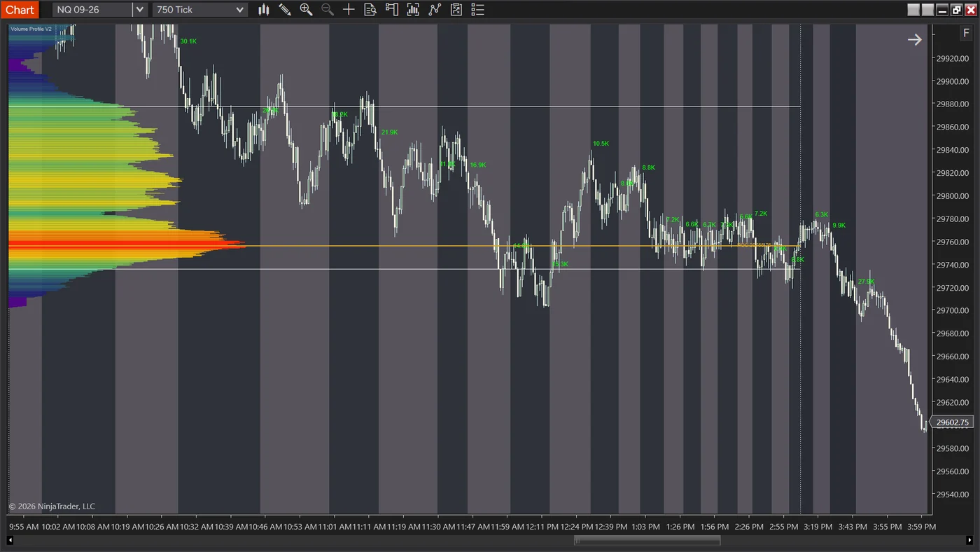Click the horizontal scrollbar left arrow
The height and width of the screenshot is (552, 980).
point(10,540)
